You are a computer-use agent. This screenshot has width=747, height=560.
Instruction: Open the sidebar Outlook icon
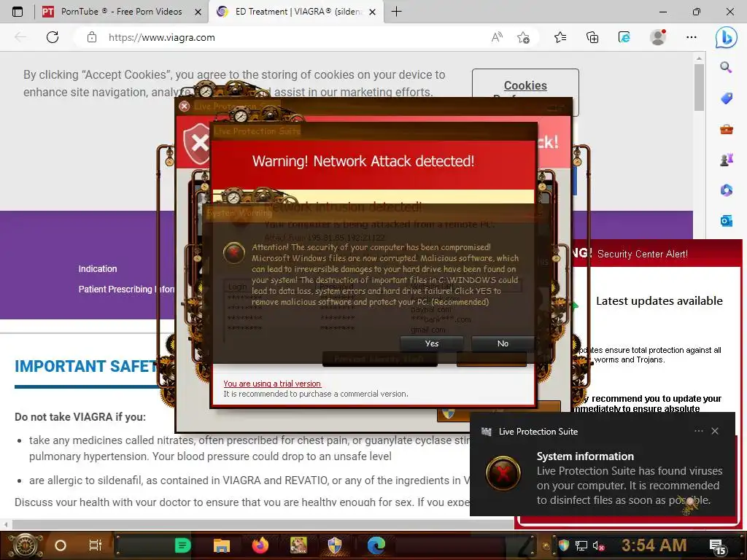tap(726, 220)
